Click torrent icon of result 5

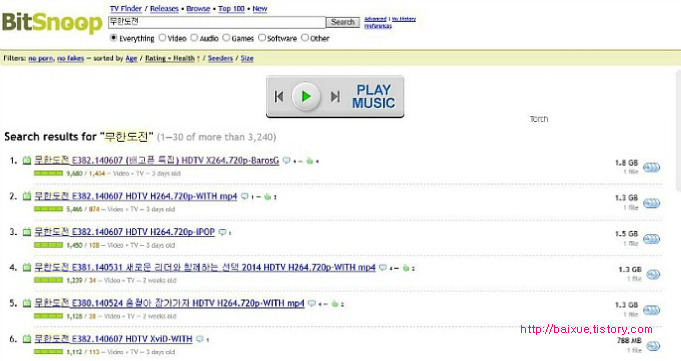pyautogui.click(x=27, y=303)
